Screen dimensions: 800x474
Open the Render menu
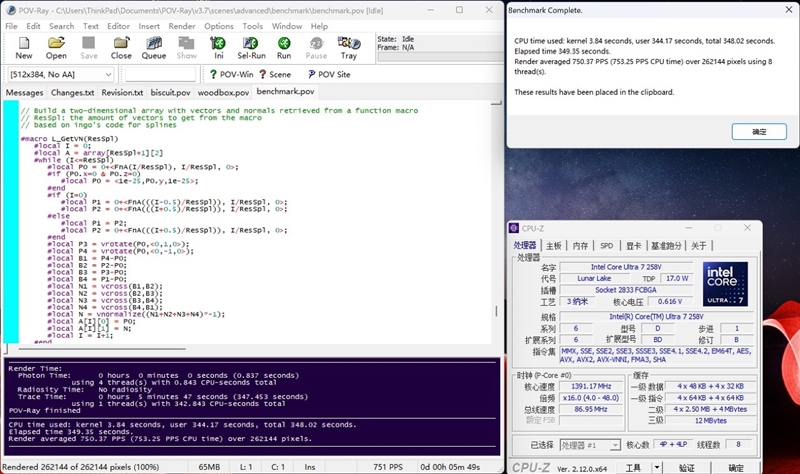[183, 26]
